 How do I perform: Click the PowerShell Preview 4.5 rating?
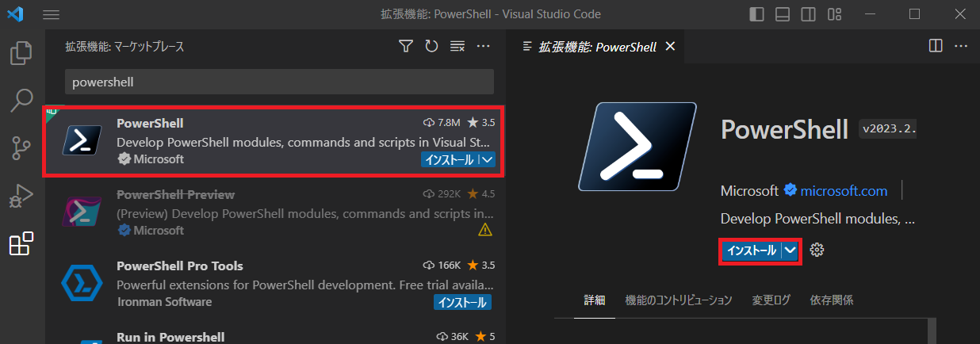tap(481, 194)
